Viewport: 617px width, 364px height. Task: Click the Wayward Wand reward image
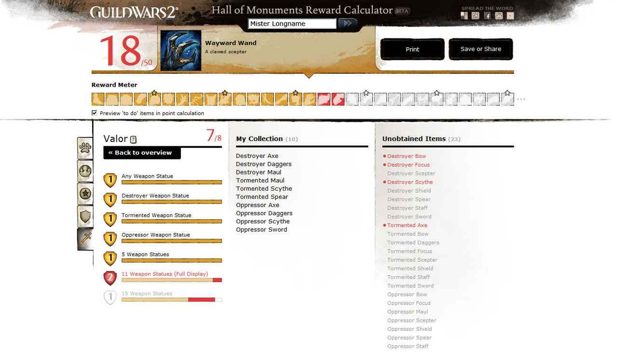click(x=181, y=51)
